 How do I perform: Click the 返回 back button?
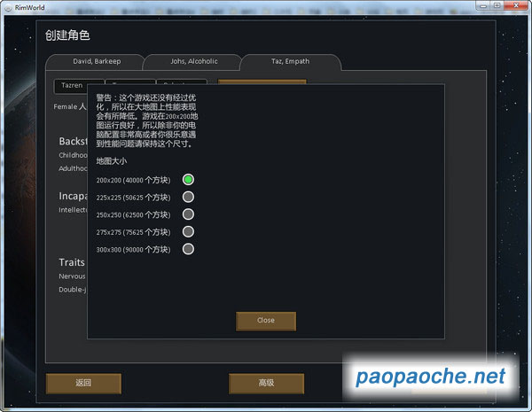[x=83, y=383]
